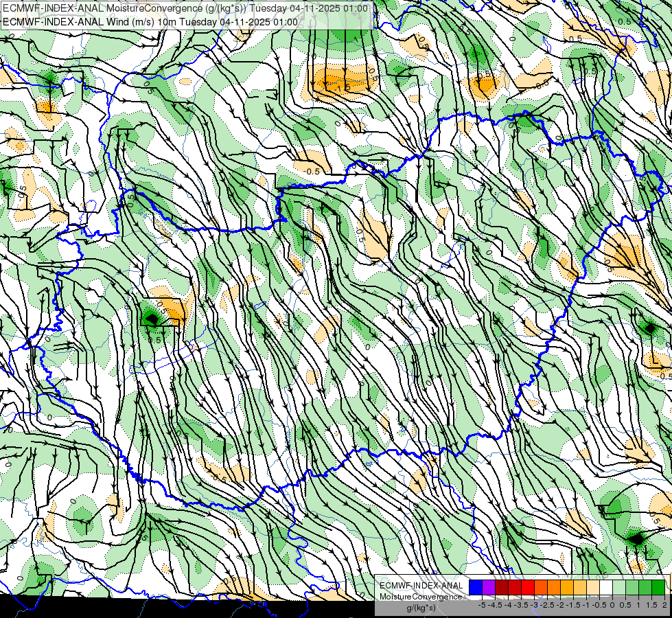Click the blue swatch in the legend
The image size is (672, 618).
[476, 587]
